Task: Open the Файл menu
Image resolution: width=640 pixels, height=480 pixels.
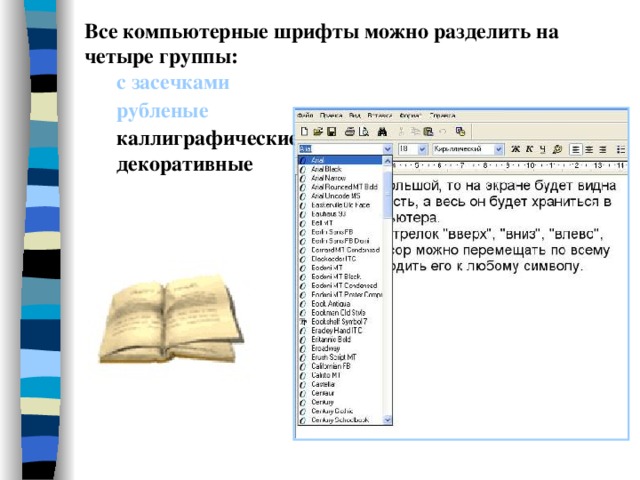Action: tap(305, 116)
